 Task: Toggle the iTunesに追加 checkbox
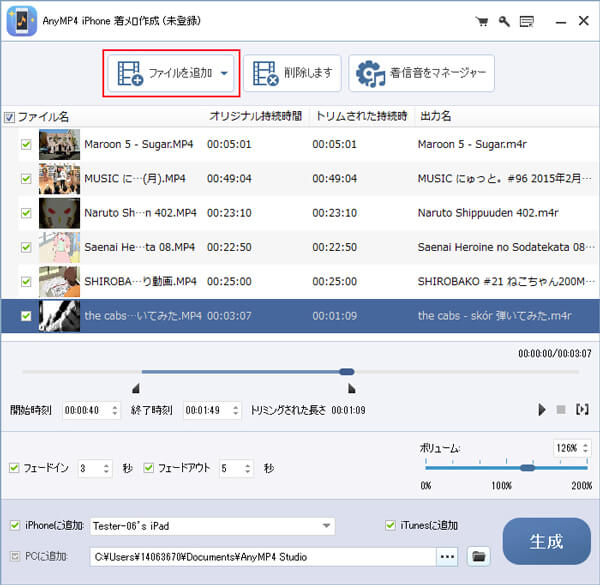coord(391,525)
